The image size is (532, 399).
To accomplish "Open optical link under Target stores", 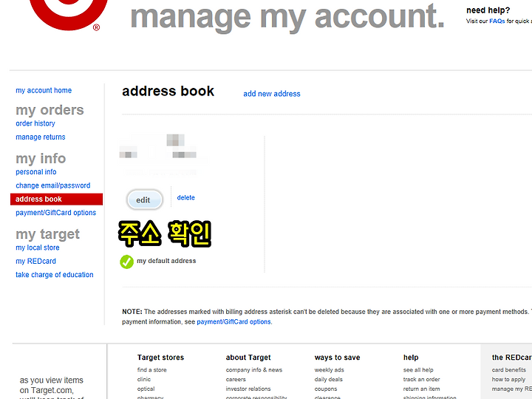I will pyautogui.click(x=146, y=389).
